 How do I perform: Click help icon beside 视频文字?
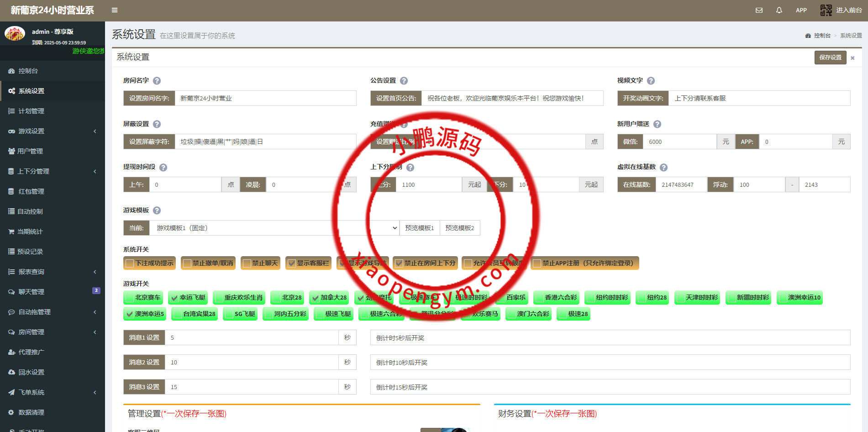click(x=651, y=81)
